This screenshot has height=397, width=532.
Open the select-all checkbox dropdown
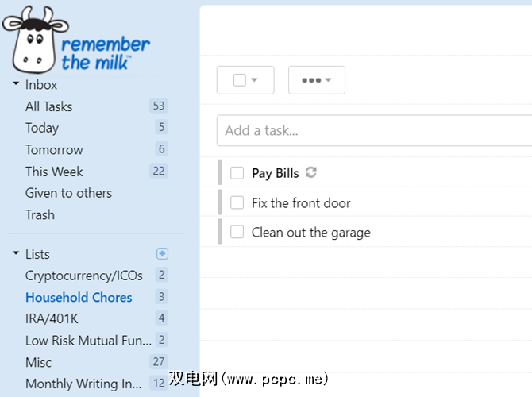[x=245, y=80]
